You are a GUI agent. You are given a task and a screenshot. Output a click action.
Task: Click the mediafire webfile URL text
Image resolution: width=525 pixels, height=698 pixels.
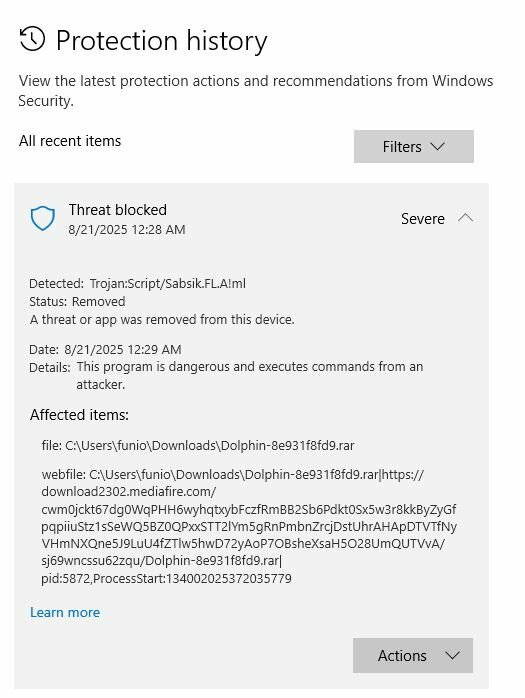point(249,527)
